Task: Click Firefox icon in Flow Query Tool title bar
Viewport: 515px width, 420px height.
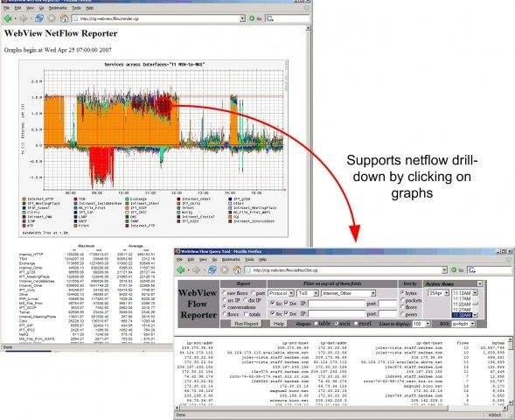Action: point(177,251)
